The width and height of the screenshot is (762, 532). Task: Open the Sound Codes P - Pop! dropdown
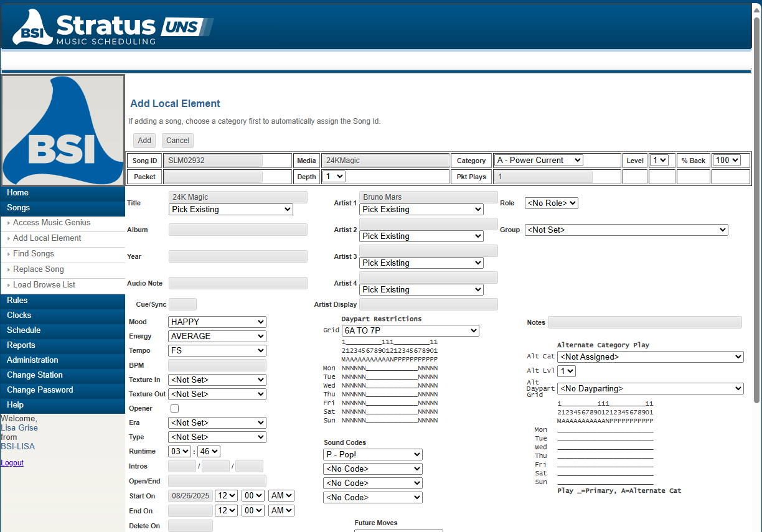[373, 454]
